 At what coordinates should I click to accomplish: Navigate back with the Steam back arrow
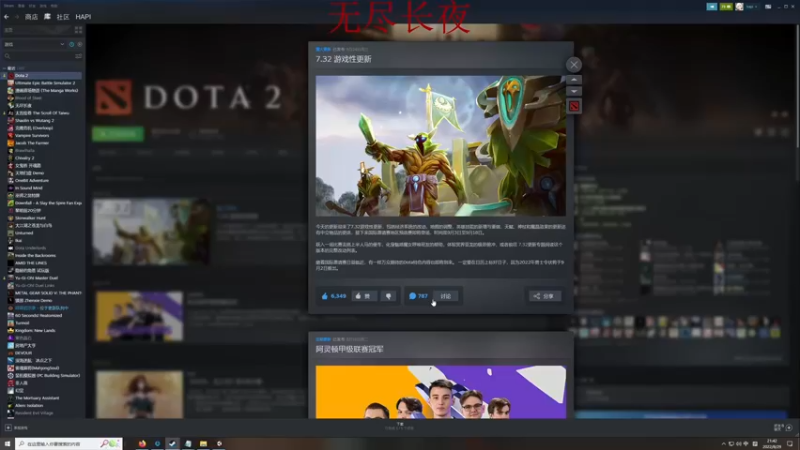pos(6,17)
